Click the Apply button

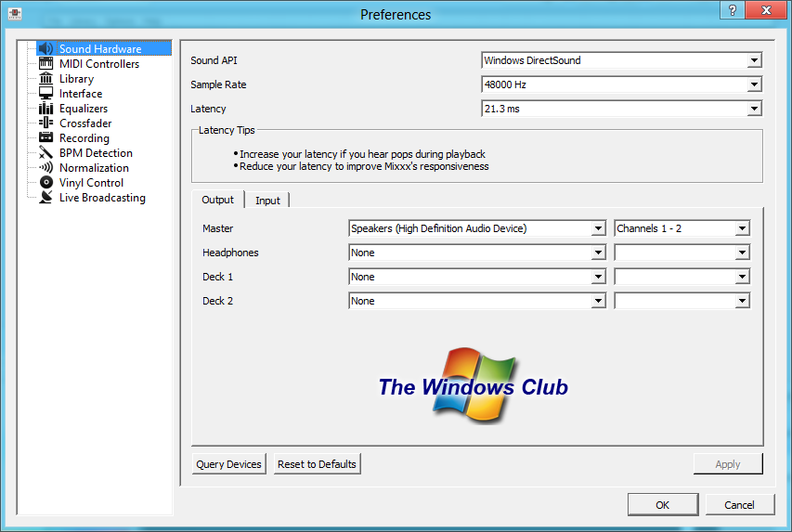click(x=728, y=464)
